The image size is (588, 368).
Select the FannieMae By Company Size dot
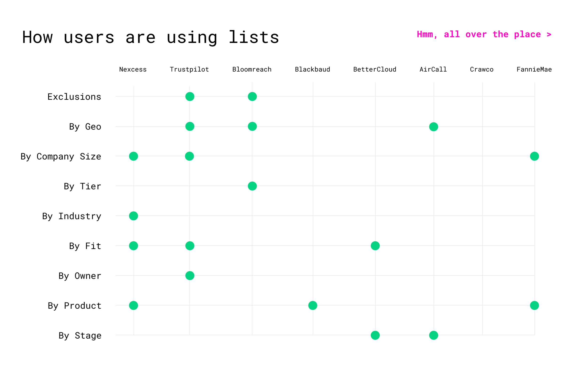coord(534,156)
